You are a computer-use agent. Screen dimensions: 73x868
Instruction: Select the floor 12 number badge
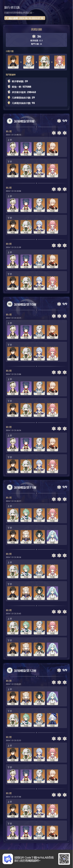click(9, 670)
